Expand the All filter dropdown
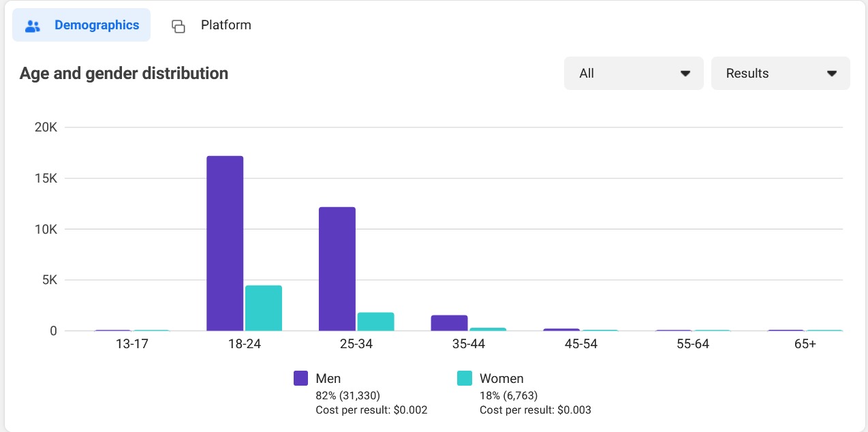The image size is (868, 432). pyautogui.click(x=633, y=73)
